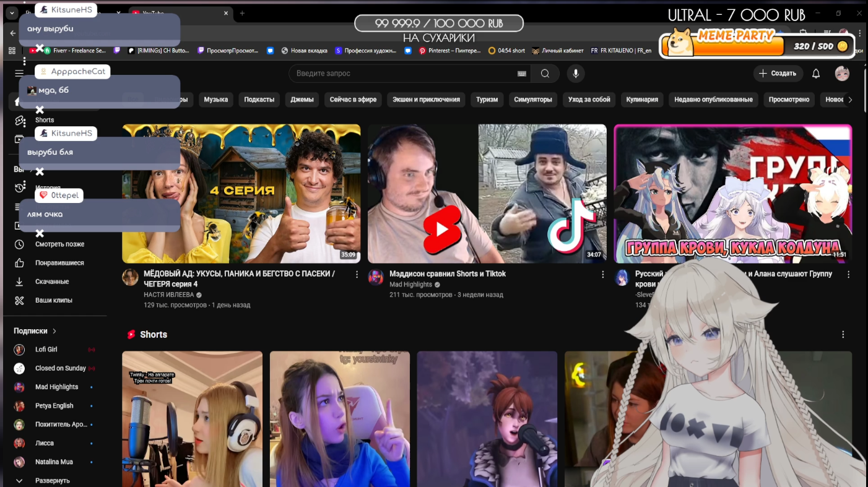
Task: Open options menu for МЁДОВЫЙ АД video
Action: [357, 274]
